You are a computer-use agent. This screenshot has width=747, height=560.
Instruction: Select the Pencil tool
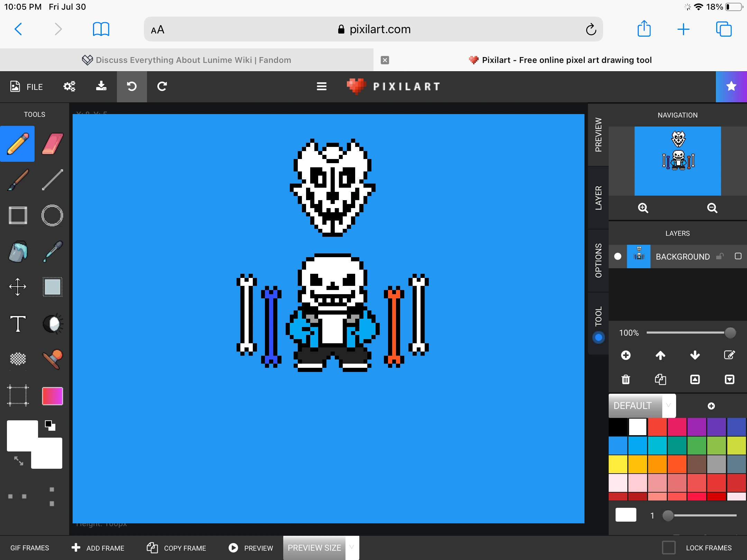(17, 144)
